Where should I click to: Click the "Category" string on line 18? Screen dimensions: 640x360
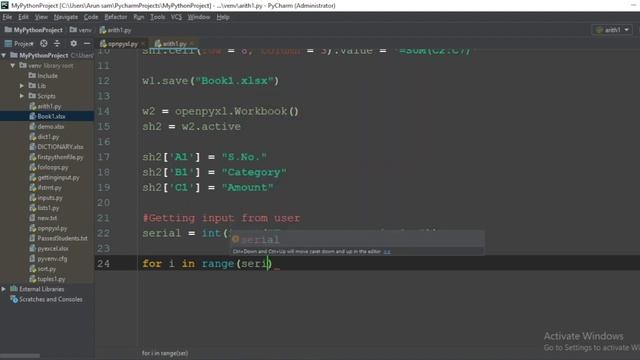point(254,172)
